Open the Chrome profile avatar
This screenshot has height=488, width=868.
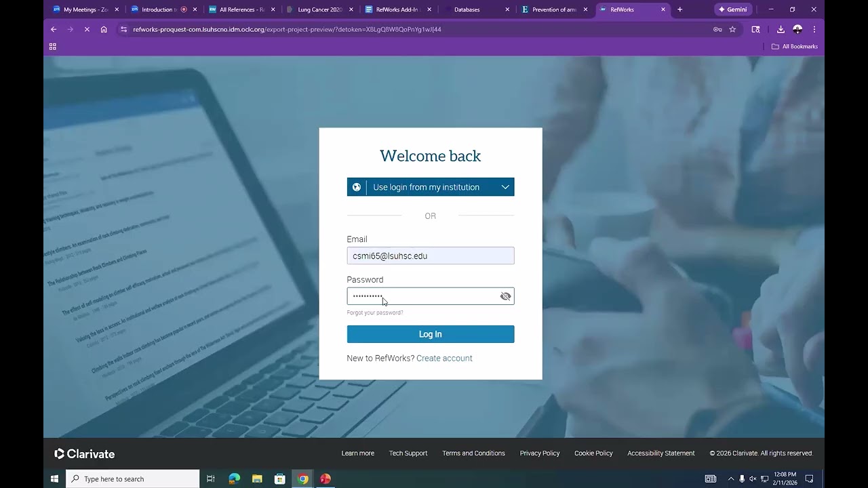pyautogui.click(x=797, y=29)
